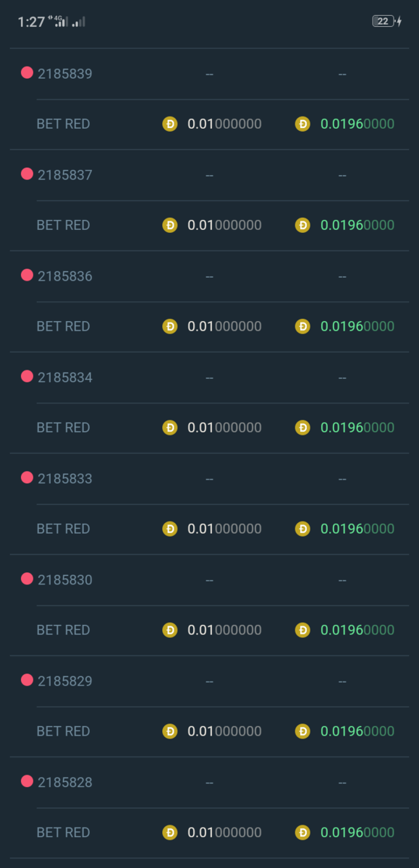Tap the red dot beside bet 2185839
This screenshot has height=868, width=419.
pos(27,72)
